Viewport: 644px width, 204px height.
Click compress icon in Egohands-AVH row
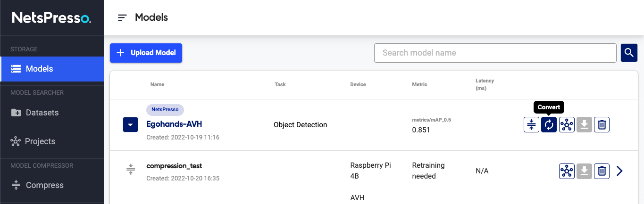tap(531, 125)
